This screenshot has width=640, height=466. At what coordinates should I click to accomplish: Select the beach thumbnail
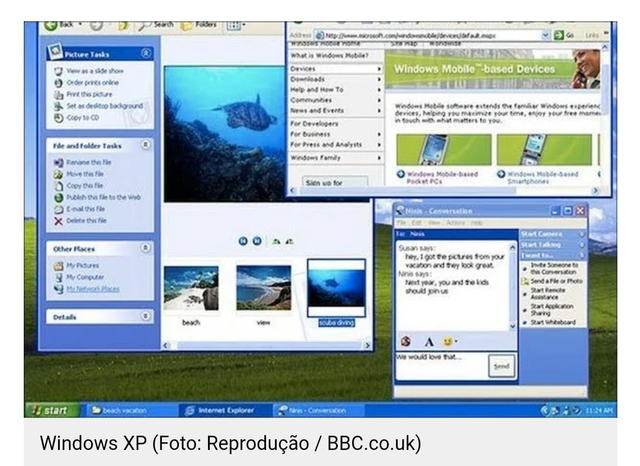pos(191,288)
